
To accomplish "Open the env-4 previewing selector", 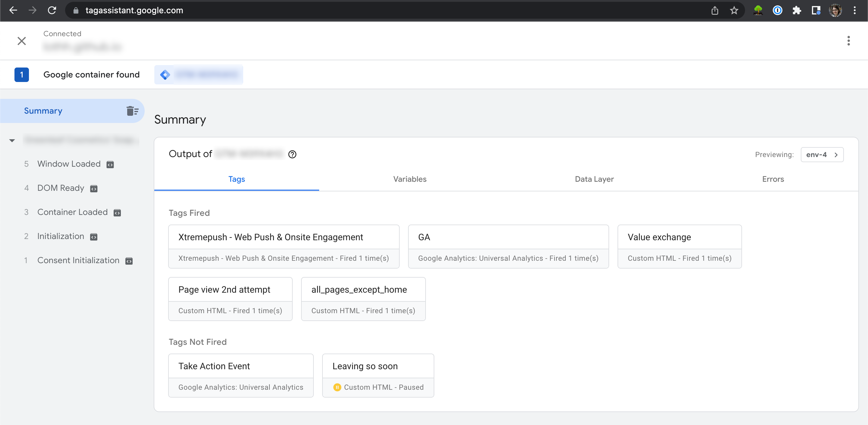I will [x=822, y=155].
